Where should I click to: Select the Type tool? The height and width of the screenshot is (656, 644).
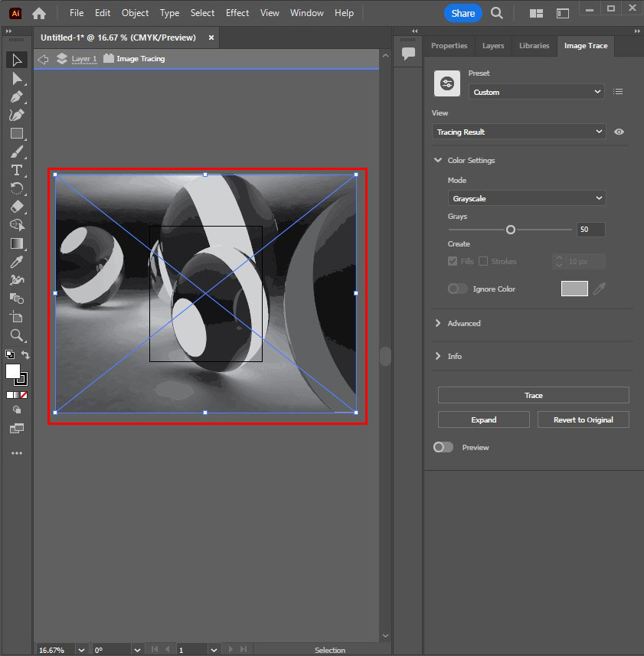click(17, 170)
